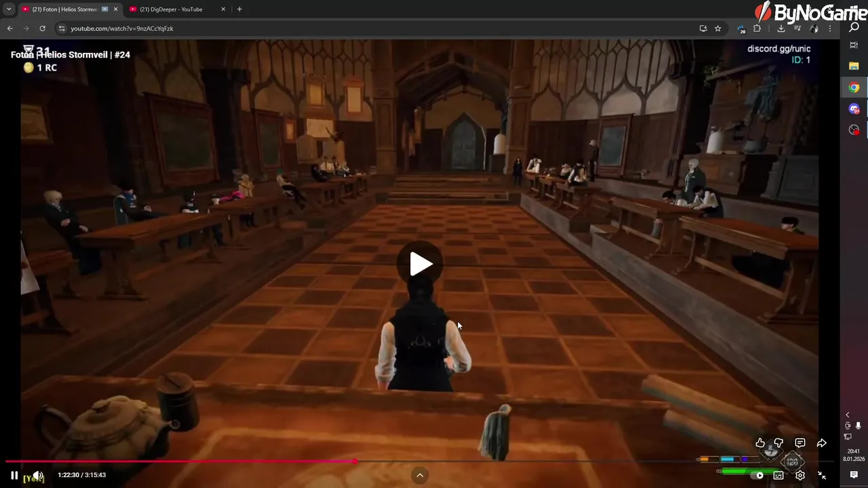Go forward with the toolbar arrow
868x488 pixels.
click(x=26, y=28)
